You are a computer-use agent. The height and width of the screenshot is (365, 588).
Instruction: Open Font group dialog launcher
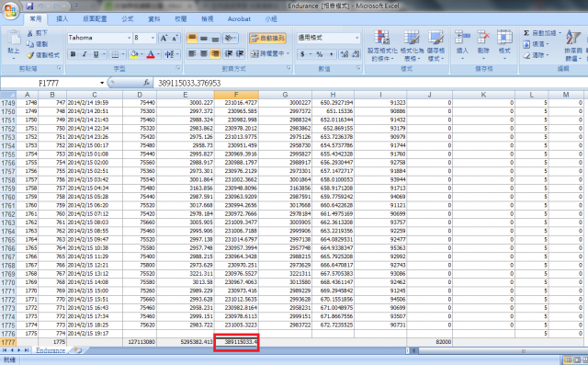point(177,68)
